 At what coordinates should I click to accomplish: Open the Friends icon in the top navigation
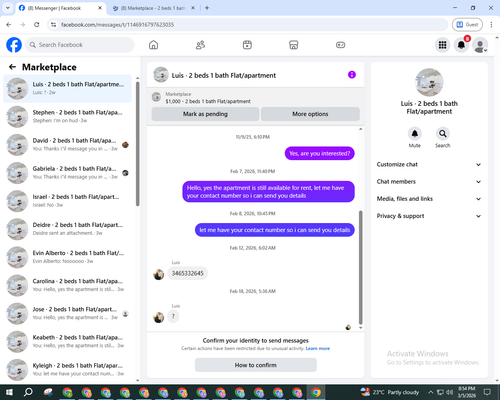pos(200,45)
